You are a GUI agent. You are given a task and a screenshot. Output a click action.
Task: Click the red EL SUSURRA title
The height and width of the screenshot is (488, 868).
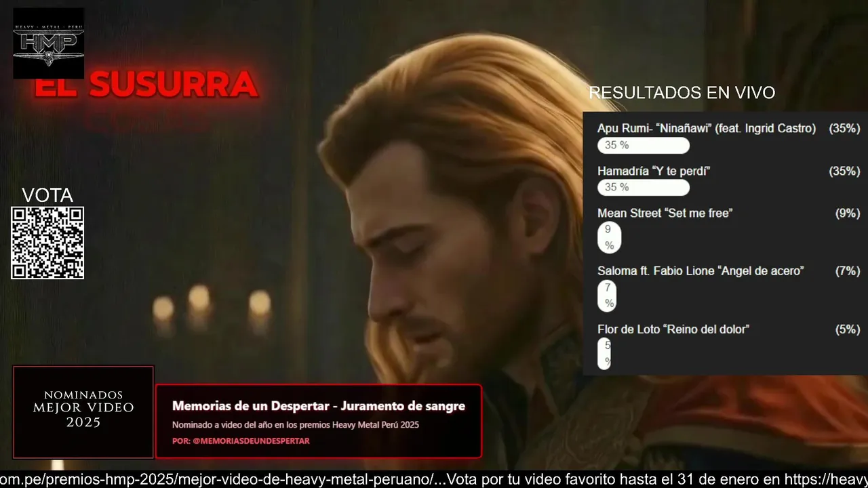tap(146, 85)
